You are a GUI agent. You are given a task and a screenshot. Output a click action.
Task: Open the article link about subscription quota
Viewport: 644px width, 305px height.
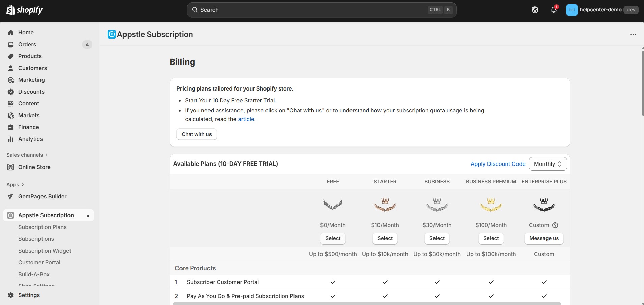246,119
